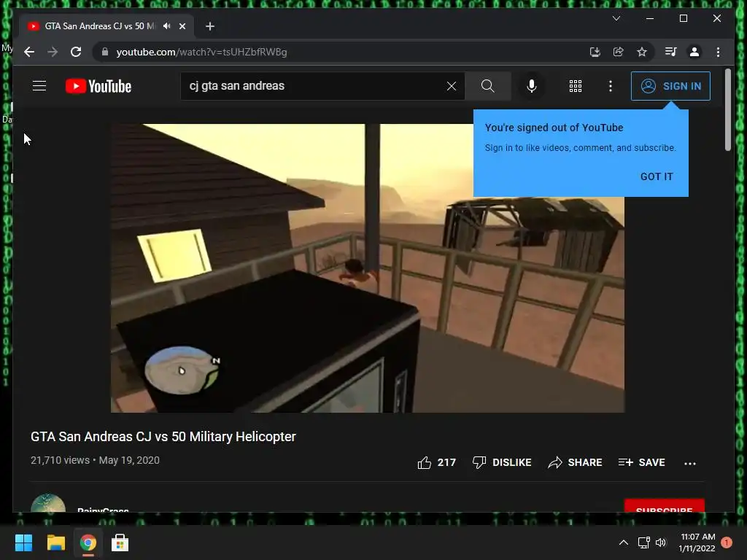747x560 pixels.
Task: Select the GTA San Andreas tab
Action: [107, 26]
